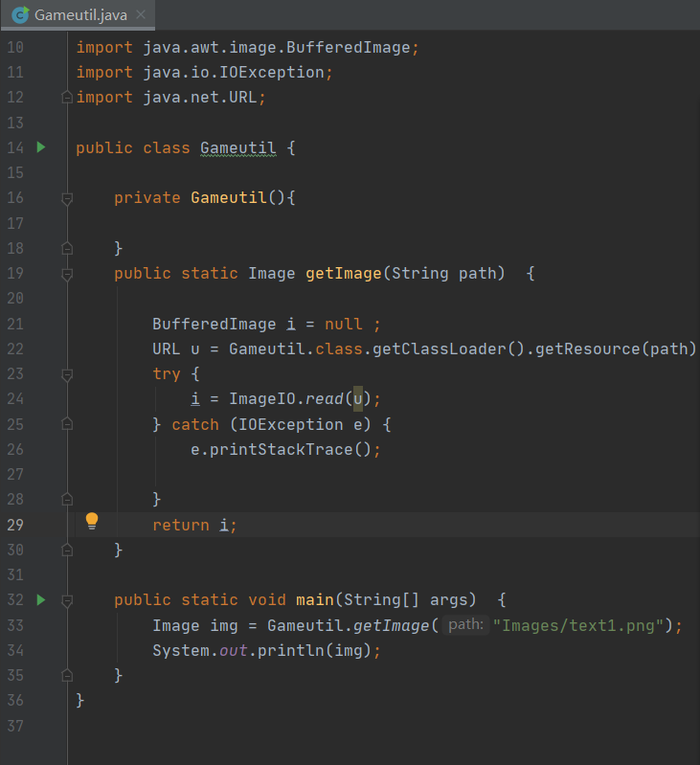The image size is (700, 765).
Task: Click the underlined class name Gameutil on line 14
Action: point(238,147)
